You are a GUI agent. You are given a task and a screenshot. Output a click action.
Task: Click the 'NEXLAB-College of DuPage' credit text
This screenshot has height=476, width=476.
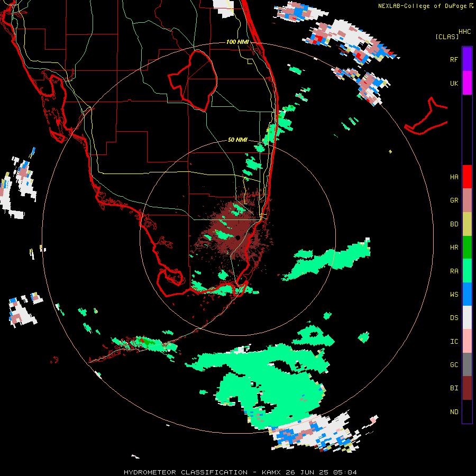point(423,6)
